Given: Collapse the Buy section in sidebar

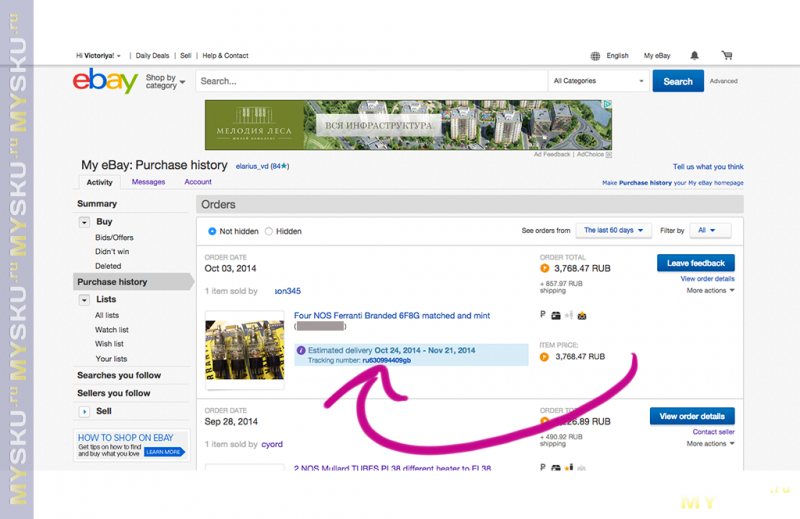Looking at the screenshot, I should click(84, 222).
